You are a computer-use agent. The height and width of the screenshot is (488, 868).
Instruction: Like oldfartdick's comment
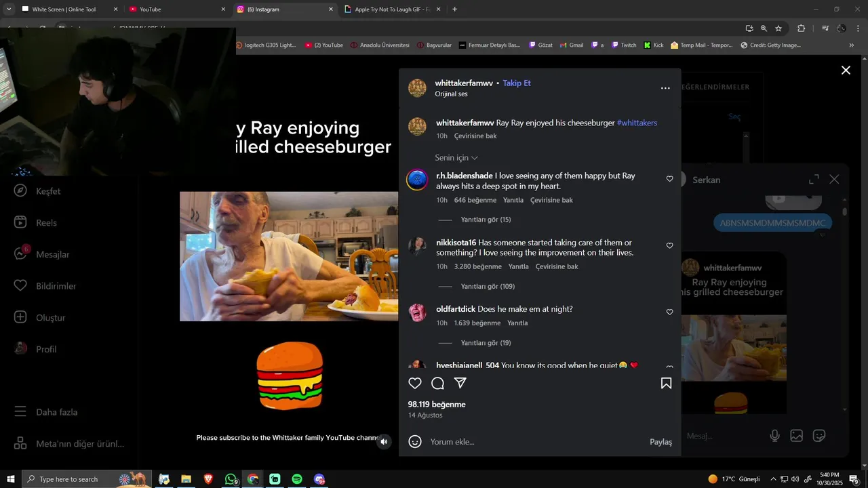point(669,312)
